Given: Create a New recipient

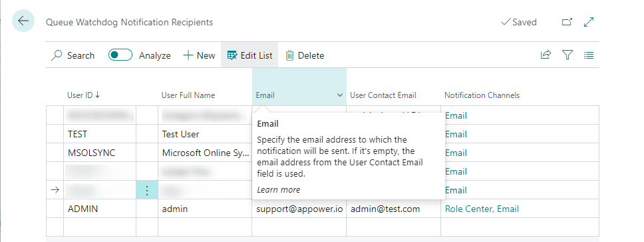Looking at the screenshot, I should [x=199, y=55].
